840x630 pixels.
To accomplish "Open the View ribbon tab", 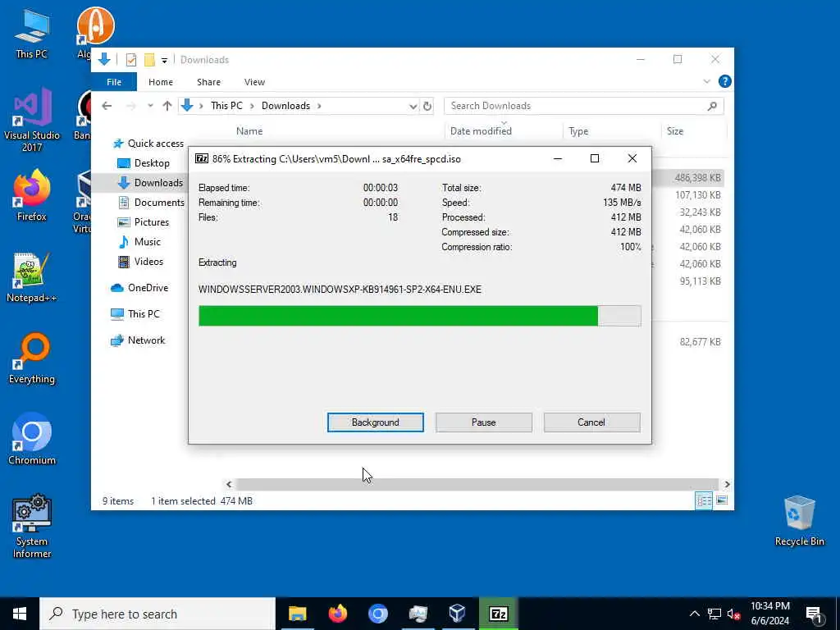I will pyautogui.click(x=254, y=82).
